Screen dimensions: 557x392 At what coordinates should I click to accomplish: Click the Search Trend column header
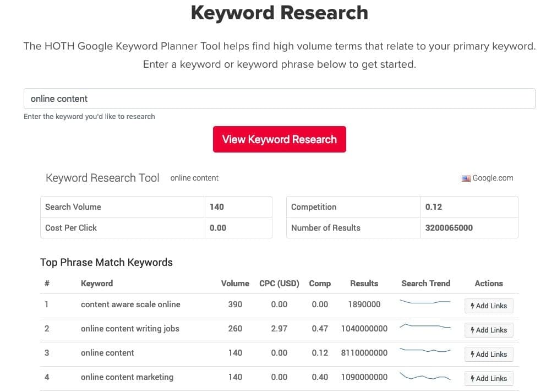coord(425,284)
